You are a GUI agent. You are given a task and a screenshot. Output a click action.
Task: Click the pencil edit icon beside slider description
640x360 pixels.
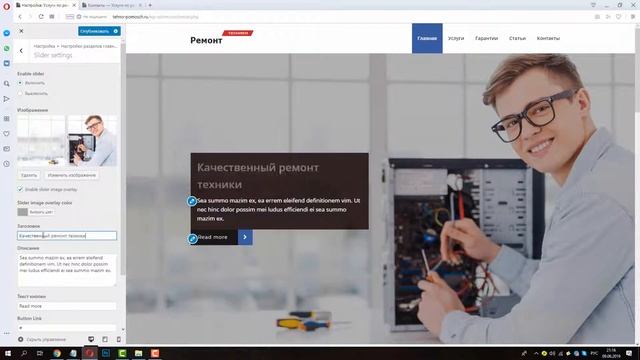[192, 201]
